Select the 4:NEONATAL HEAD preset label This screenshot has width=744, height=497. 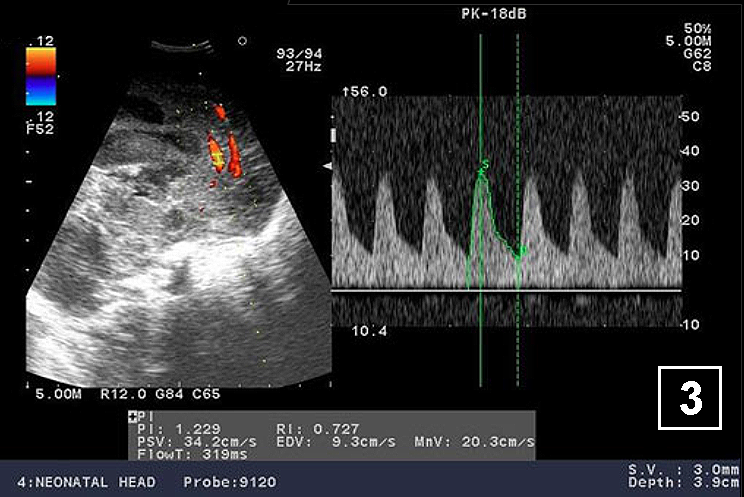tap(79, 482)
